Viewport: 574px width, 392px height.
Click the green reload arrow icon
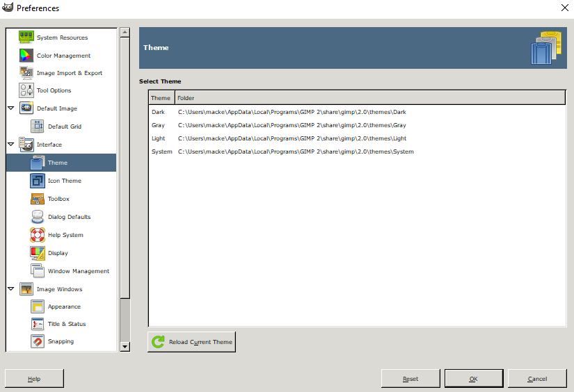[158, 342]
